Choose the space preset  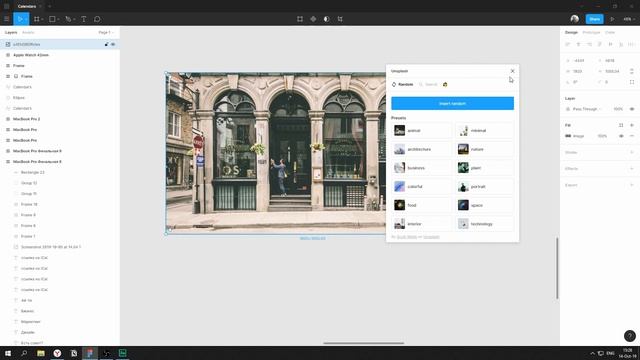[x=484, y=205]
